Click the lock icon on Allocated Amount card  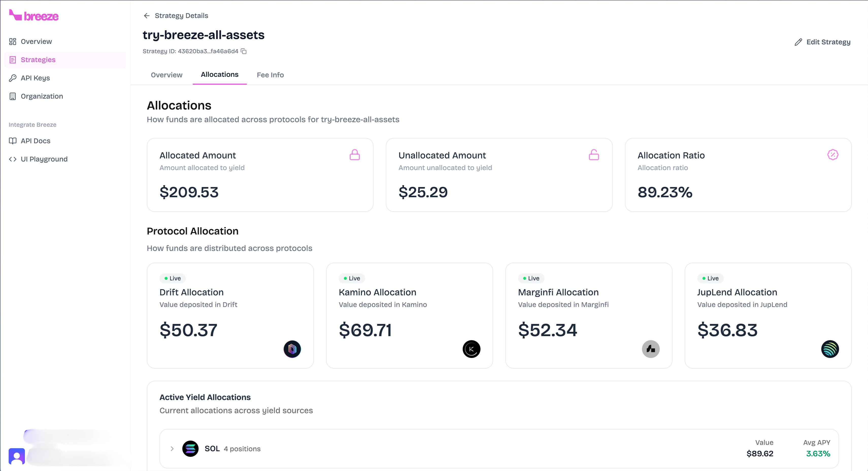point(355,155)
